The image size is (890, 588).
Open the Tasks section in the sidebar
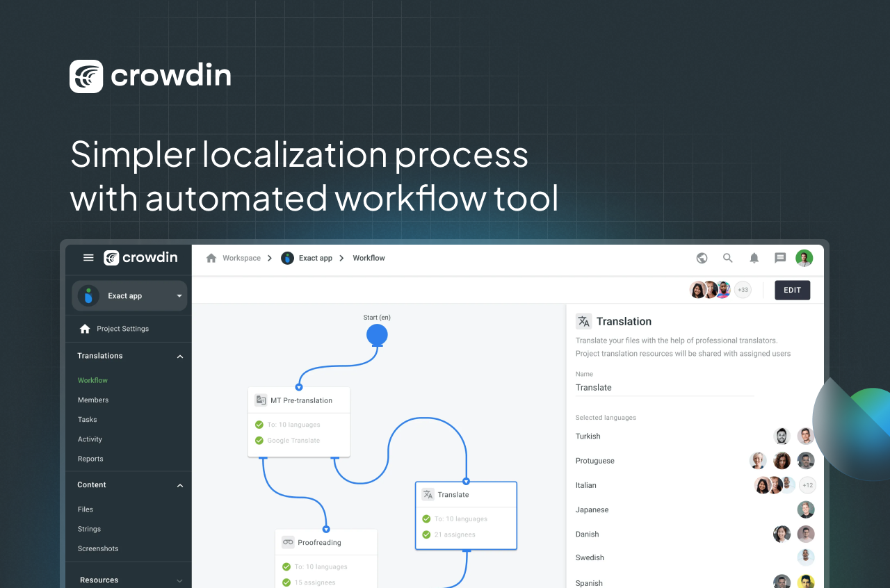(87, 419)
